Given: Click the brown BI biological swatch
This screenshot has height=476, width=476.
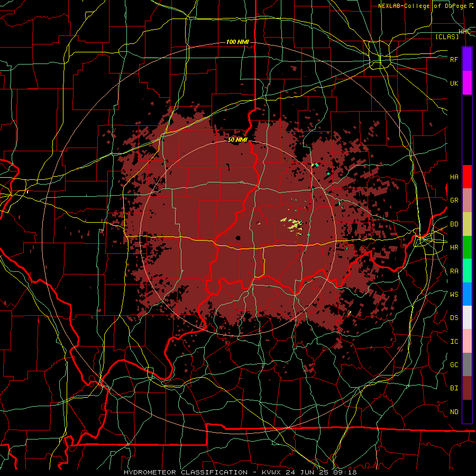Looking at the screenshot, I should pyautogui.click(x=467, y=388).
